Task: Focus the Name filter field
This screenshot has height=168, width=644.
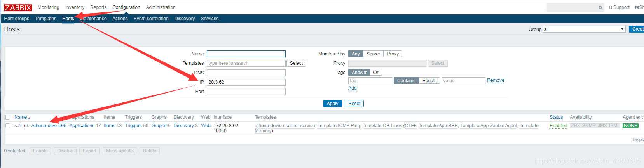Action: 246,54
